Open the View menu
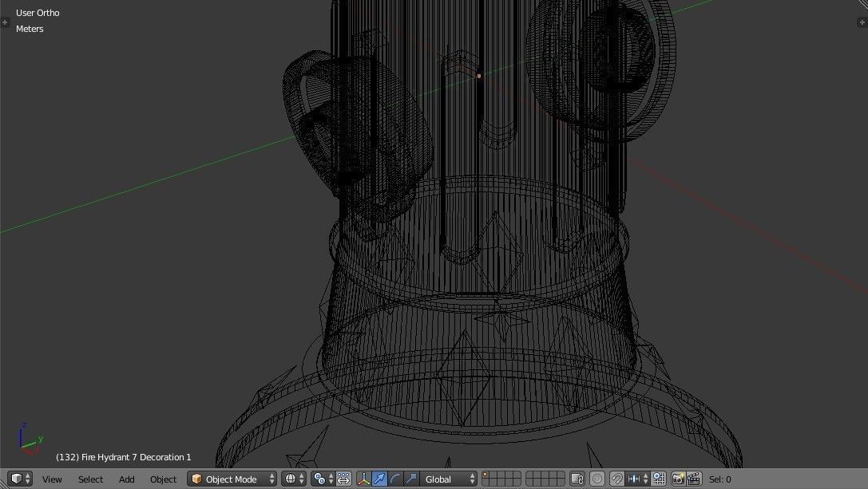Image resolution: width=868 pixels, height=489 pixels. 52,479
